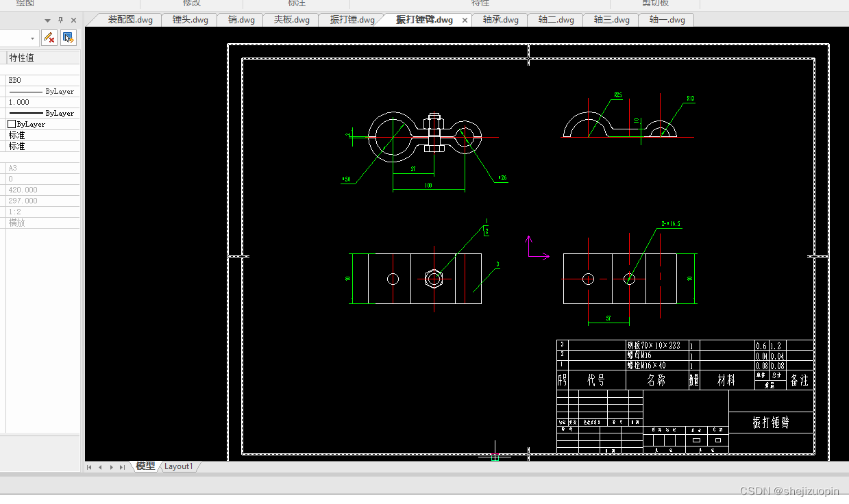The image size is (849, 504).
Task: Select the 1.000 linetype scale value
Action: (43, 102)
